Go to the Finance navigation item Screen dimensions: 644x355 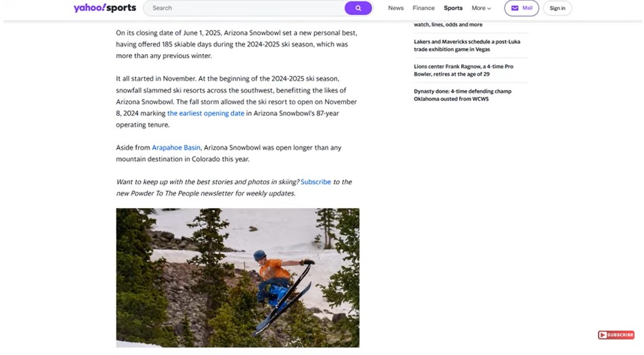423,8
